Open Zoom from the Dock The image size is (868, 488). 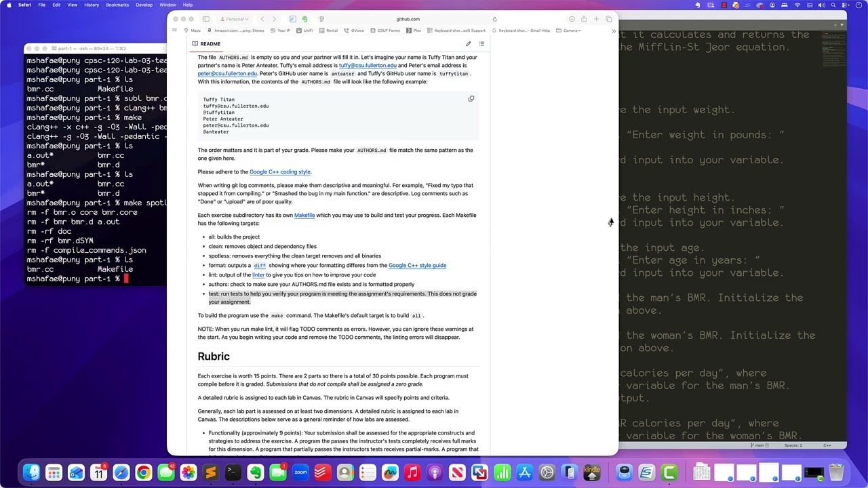coord(300,472)
